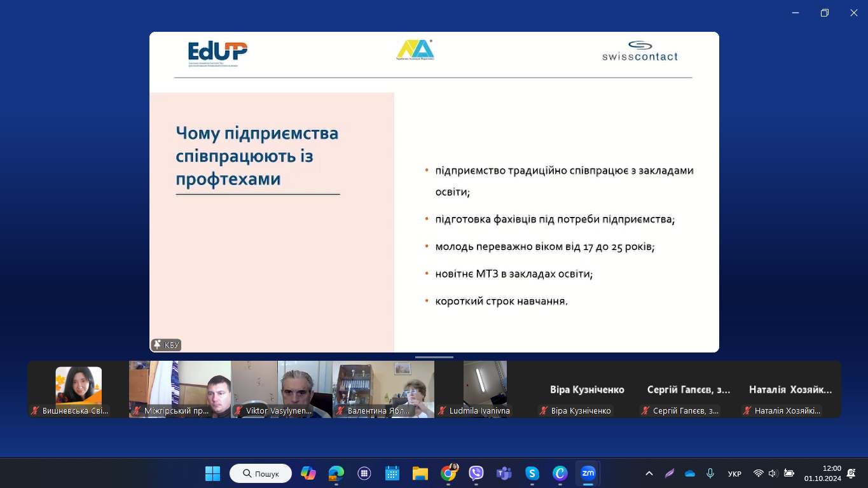Click the system tray microphone icon
Image resolution: width=868 pixels, height=488 pixels.
[710, 473]
